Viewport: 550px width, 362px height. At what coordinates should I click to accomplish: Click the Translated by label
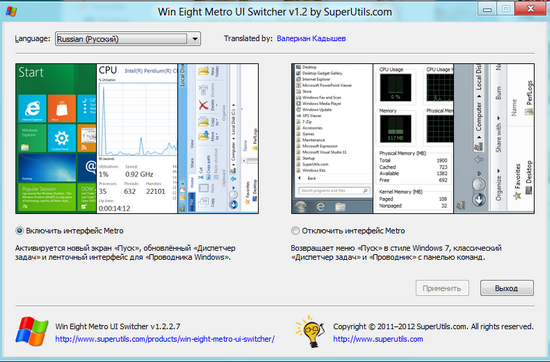click(x=248, y=39)
